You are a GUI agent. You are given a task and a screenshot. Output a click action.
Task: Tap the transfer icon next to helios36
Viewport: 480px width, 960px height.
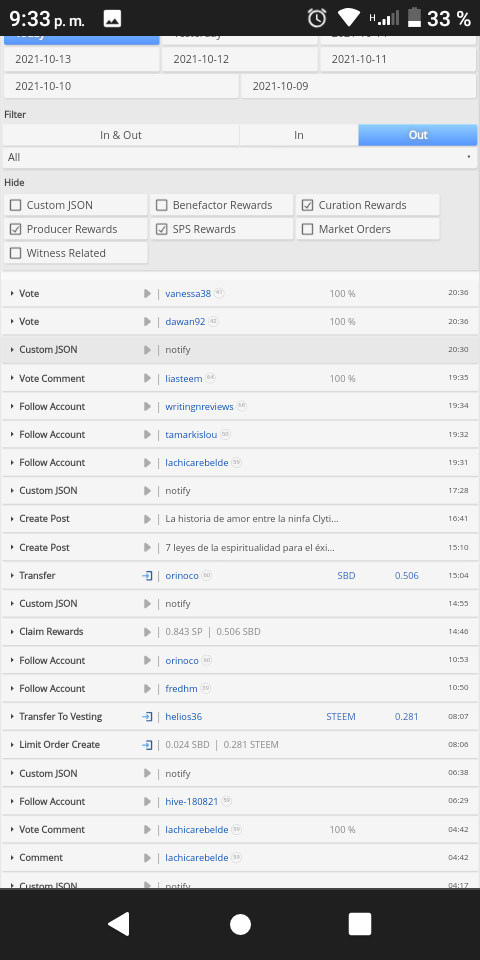tap(147, 716)
